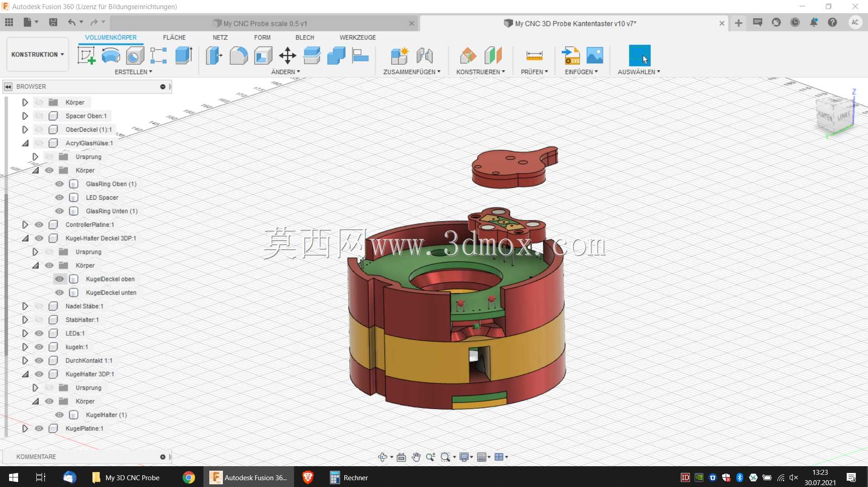Toggle visibility of GlasRing Oben (1)
868x487 pixels.
coord(59,184)
